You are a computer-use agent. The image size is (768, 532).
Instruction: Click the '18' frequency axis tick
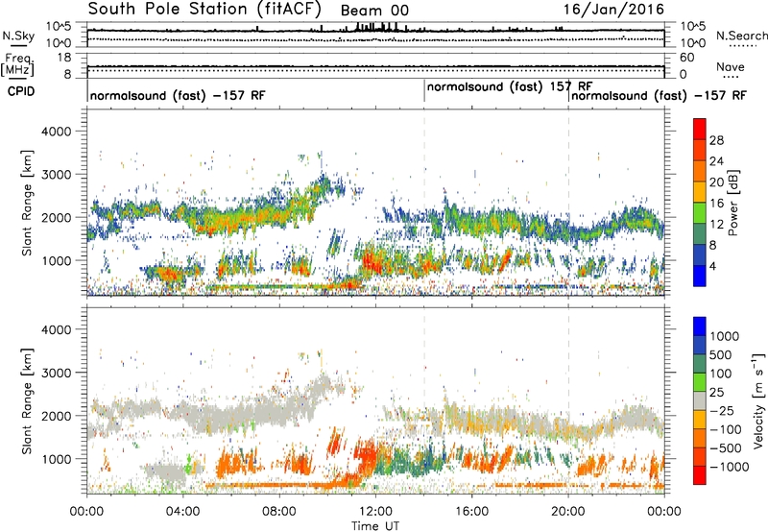[64, 58]
